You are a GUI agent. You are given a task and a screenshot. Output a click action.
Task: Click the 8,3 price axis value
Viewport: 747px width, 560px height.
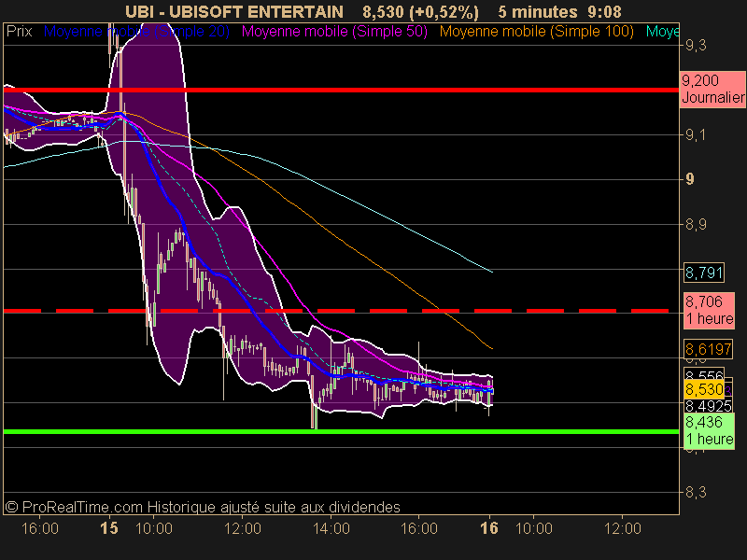(x=696, y=493)
